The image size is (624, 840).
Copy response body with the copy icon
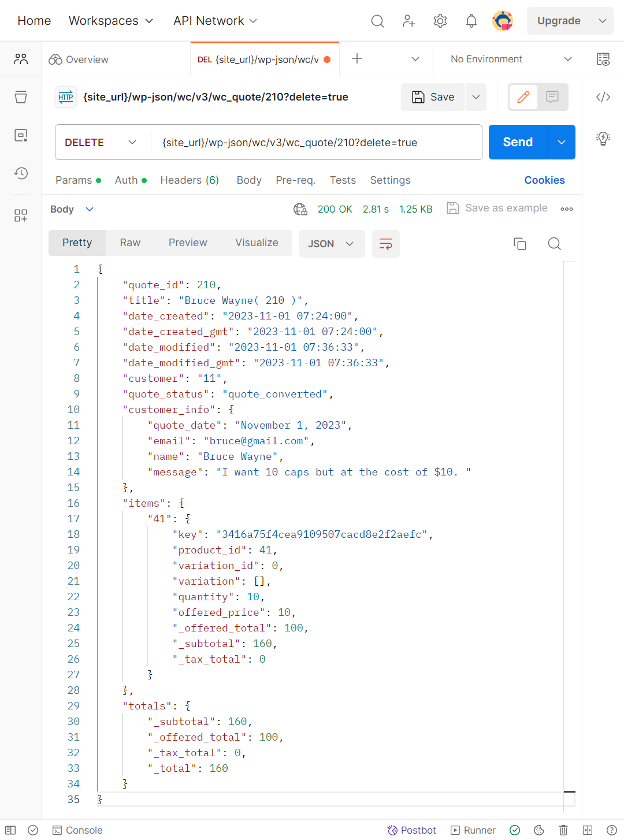520,244
